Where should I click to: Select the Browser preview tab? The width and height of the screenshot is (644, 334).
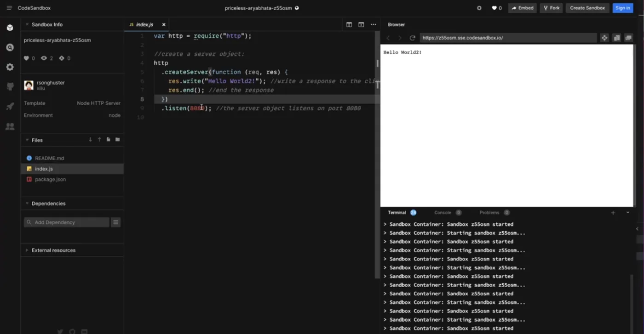pyautogui.click(x=396, y=25)
